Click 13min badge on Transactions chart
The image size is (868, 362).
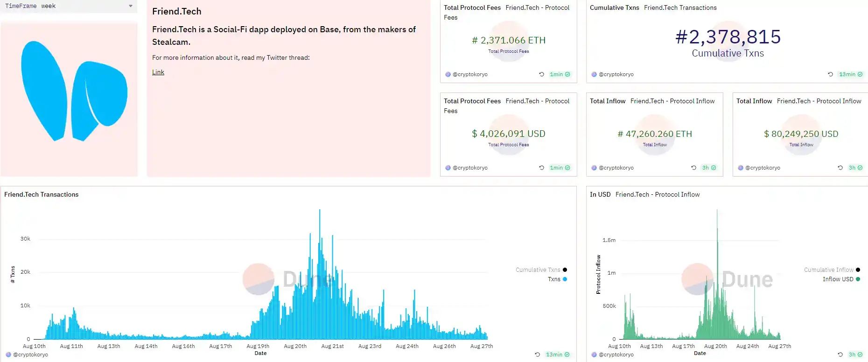click(557, 355)
